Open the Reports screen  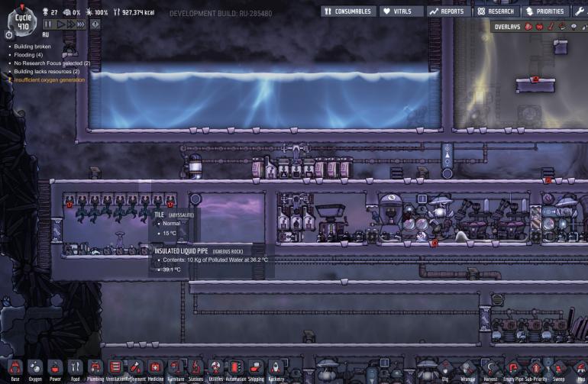[x=448, y=11]
